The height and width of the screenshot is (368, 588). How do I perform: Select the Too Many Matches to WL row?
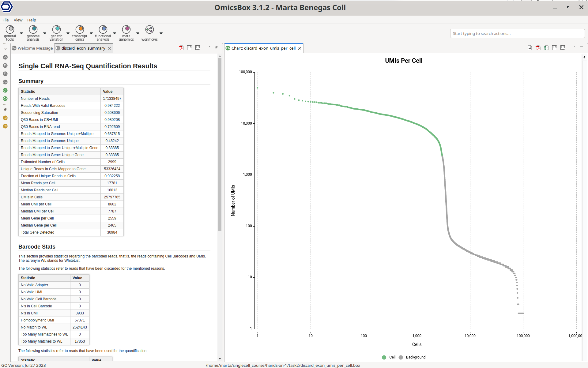click(54, 341)
